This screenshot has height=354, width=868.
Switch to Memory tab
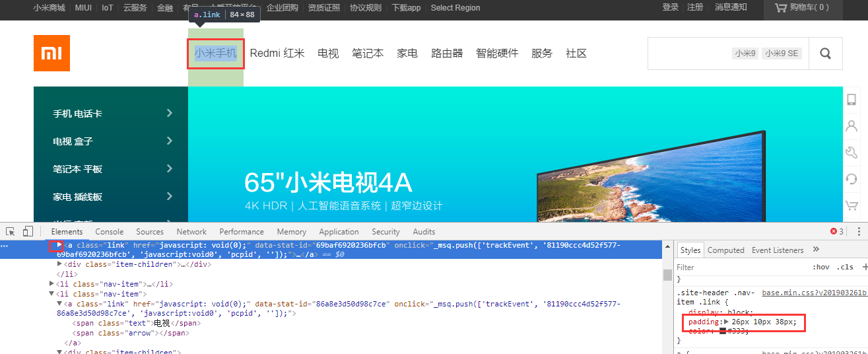coord(292,232)
